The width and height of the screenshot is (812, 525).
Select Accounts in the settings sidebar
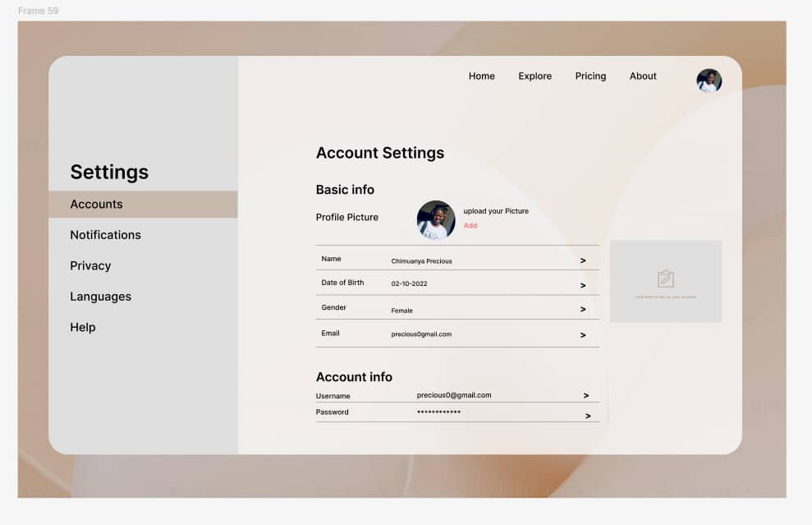click(144, 205)
